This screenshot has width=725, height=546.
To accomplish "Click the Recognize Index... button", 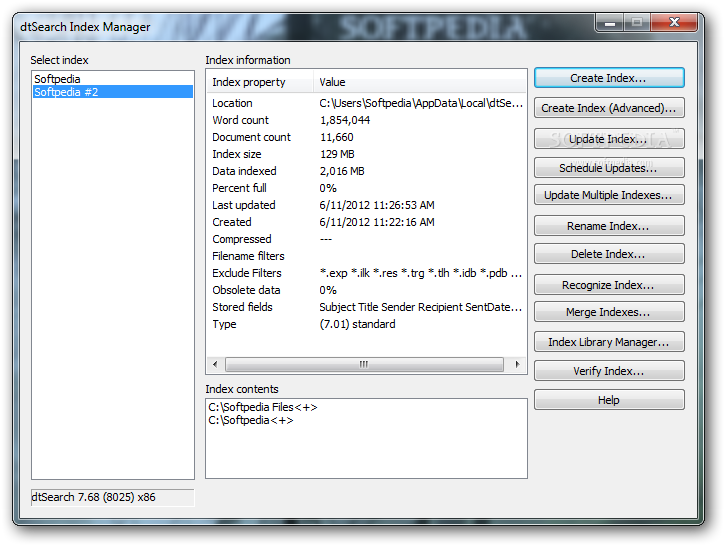I will pos(609,285).
